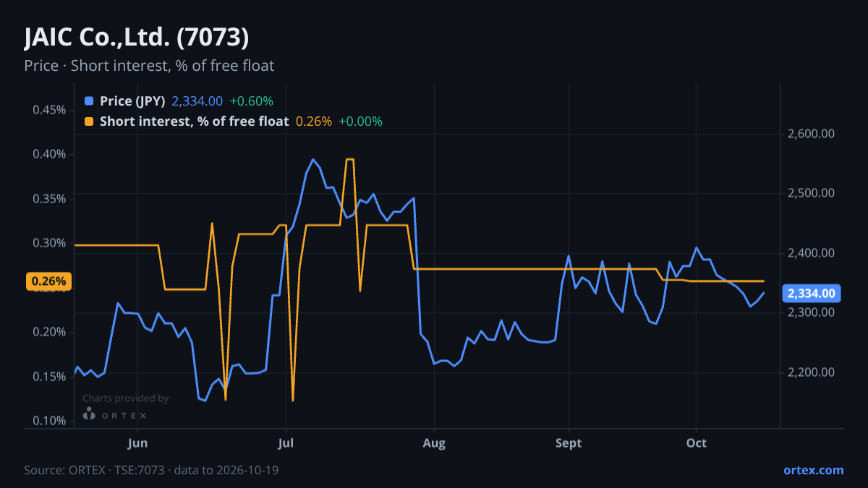Select the Short interest, % of free float label
Viewport: 868px width, 488px height.
tap(195, 121)
